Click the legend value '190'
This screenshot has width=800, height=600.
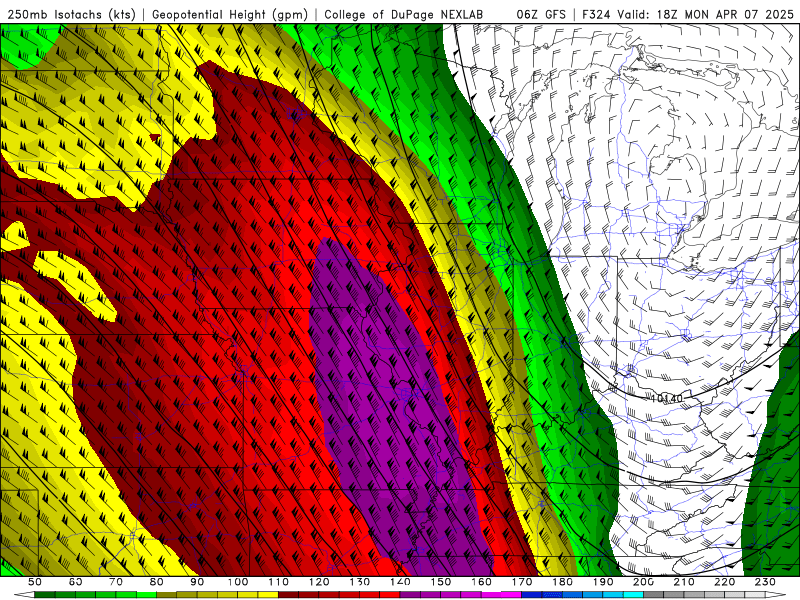(603, 582)
